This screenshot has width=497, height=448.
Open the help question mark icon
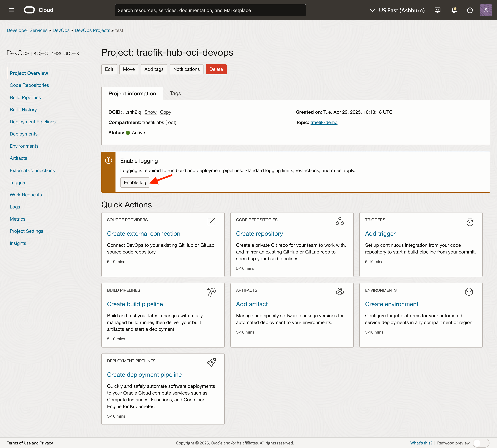coord(470,10)
